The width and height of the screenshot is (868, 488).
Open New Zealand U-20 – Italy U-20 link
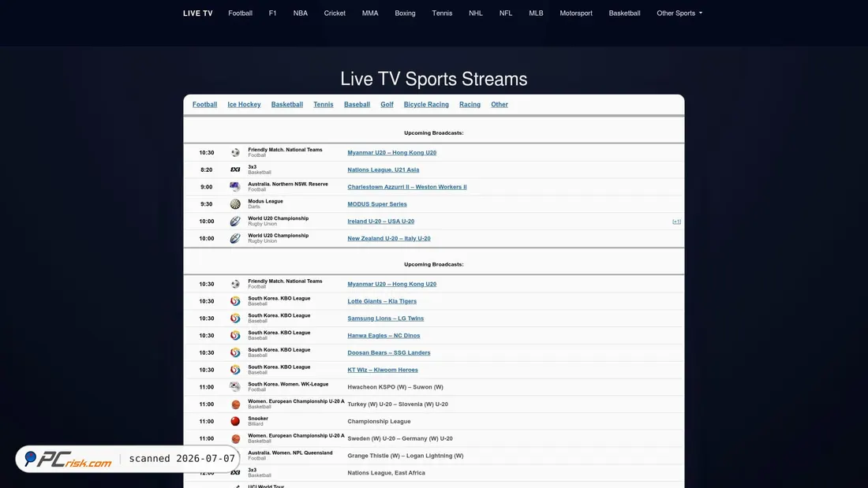(388, 238)
